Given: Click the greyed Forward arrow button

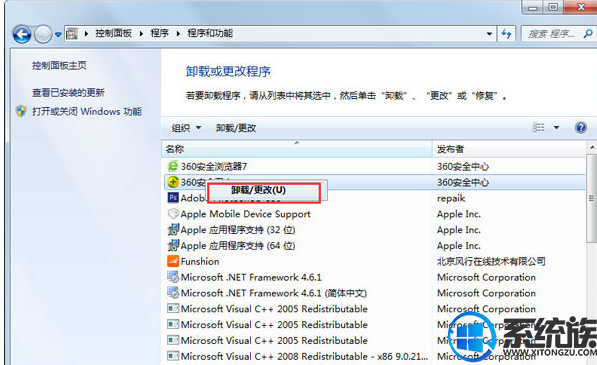Looking at the screenshot, I should coord(43,35).
